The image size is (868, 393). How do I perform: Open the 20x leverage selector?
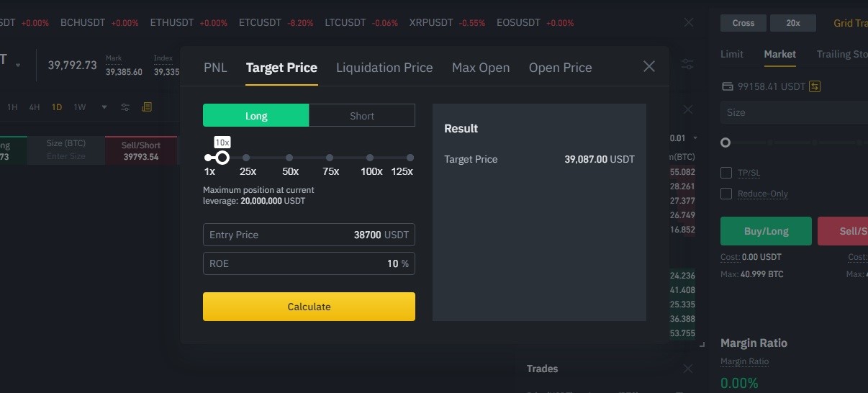point(793,23)
